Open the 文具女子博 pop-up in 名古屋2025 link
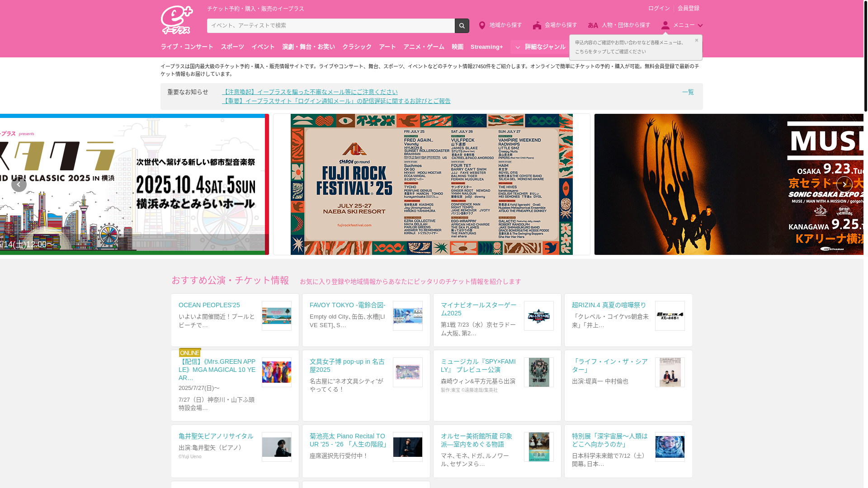The width and height of the screenshot is (868, 488). coord(347,366)
